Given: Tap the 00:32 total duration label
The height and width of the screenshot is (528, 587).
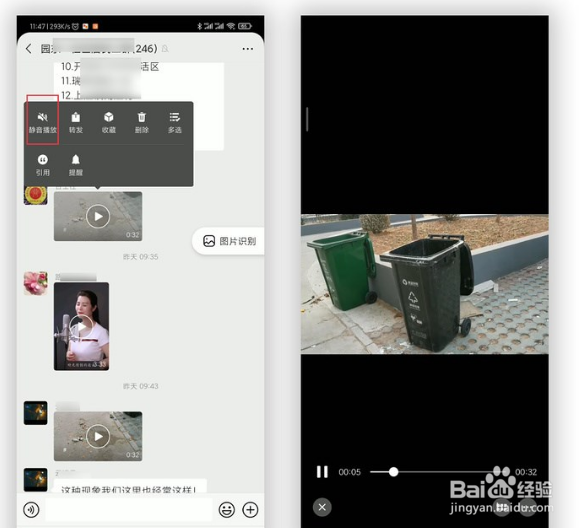Looking at the screenshot, I should tap(526, 472).
